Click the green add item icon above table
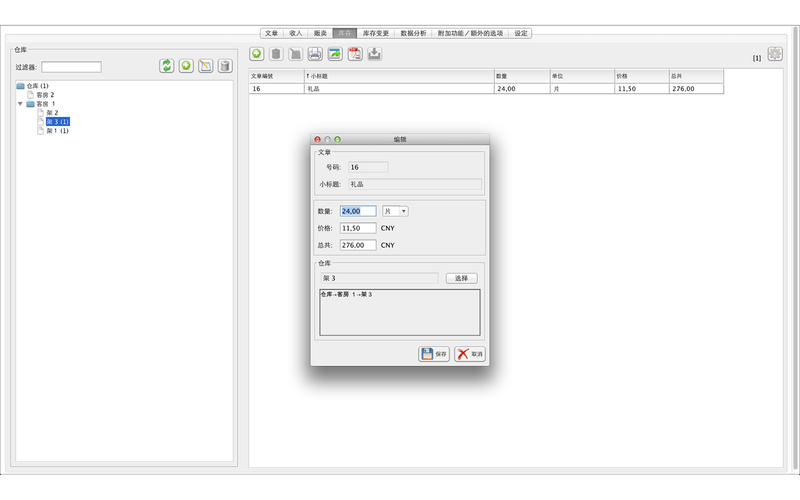 click(257, 54)
